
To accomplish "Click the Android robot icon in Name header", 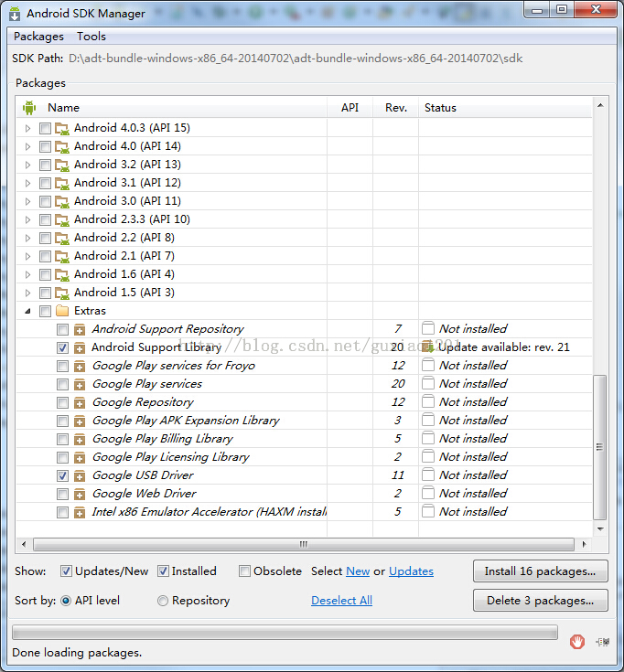I will click(29, 108).
